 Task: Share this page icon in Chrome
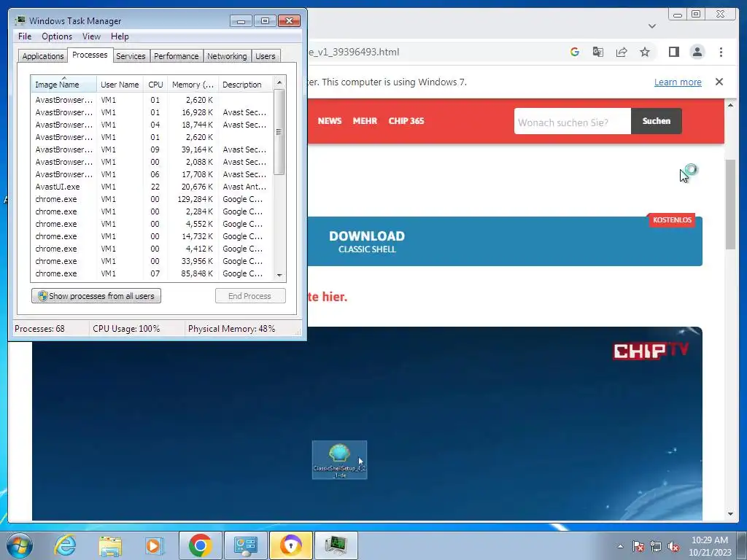coord(622,52)
